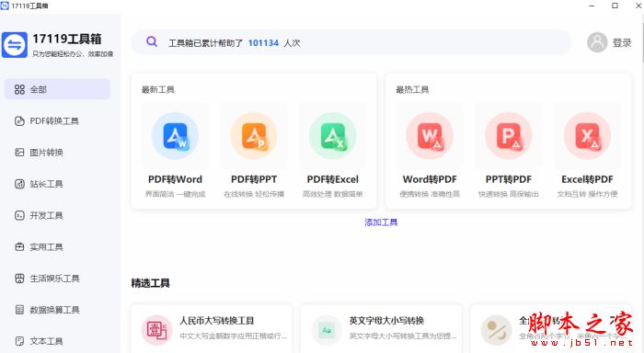Click the picture icon beside 图片转换
Screen dimensions: 644x353
pyautogui.click(x=19, y=153)
